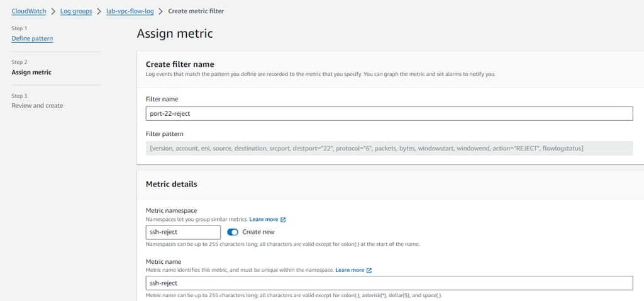
Task: Select the Assign metric step in sidebar
Action: 31,72
